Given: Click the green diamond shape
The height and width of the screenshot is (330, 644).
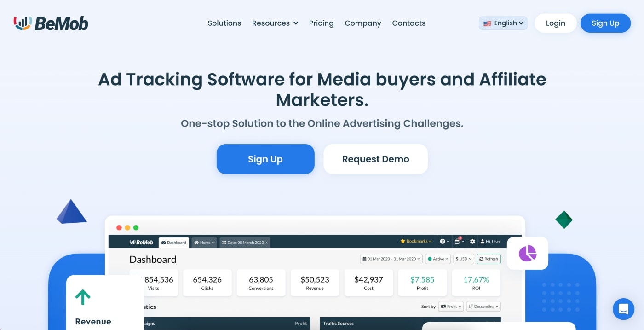Looking at the screenshot, I should click(563, 220).
